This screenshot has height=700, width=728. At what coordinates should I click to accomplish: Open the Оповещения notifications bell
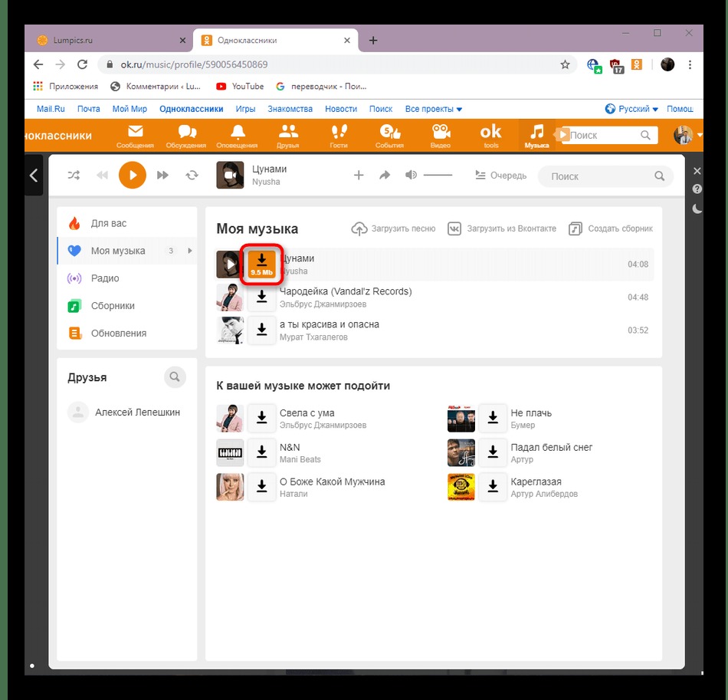coord(238,136)
